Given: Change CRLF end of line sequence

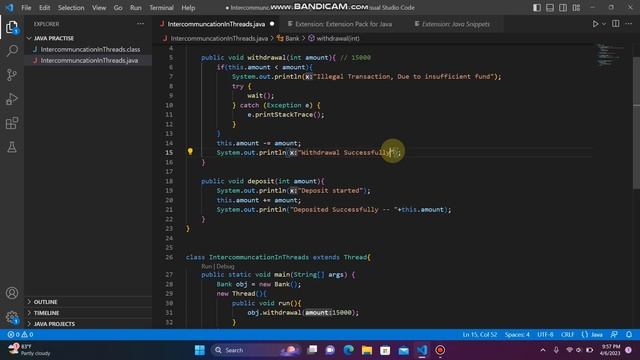Looking at the screenshot, I should 567,334.
